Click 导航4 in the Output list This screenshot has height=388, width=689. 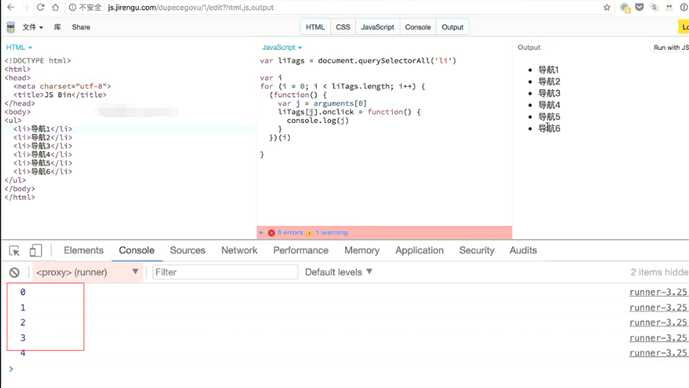(549, 105)
